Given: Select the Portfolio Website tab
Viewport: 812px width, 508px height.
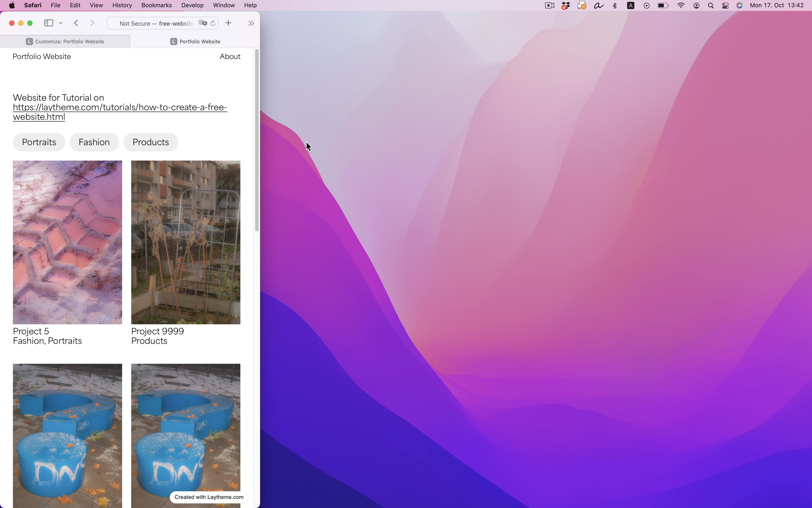Looking at the screenshot, I should pos(195,41).
